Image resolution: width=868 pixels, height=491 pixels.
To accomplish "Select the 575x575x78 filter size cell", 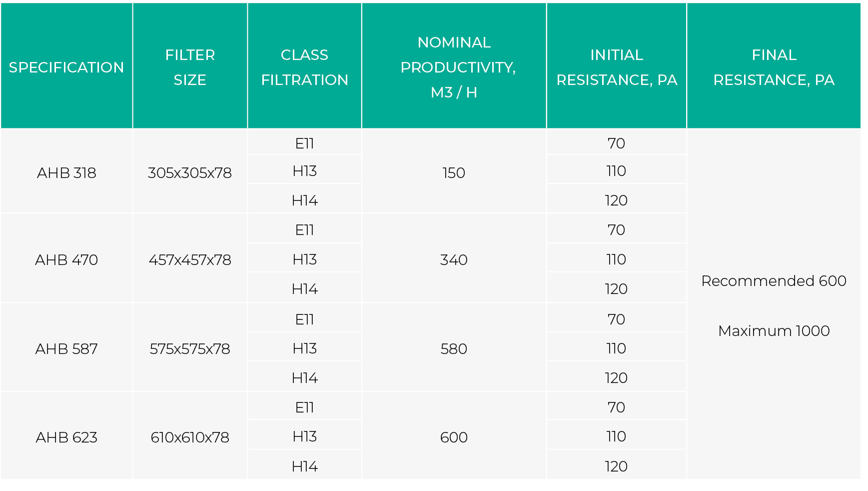I will 190,348.
